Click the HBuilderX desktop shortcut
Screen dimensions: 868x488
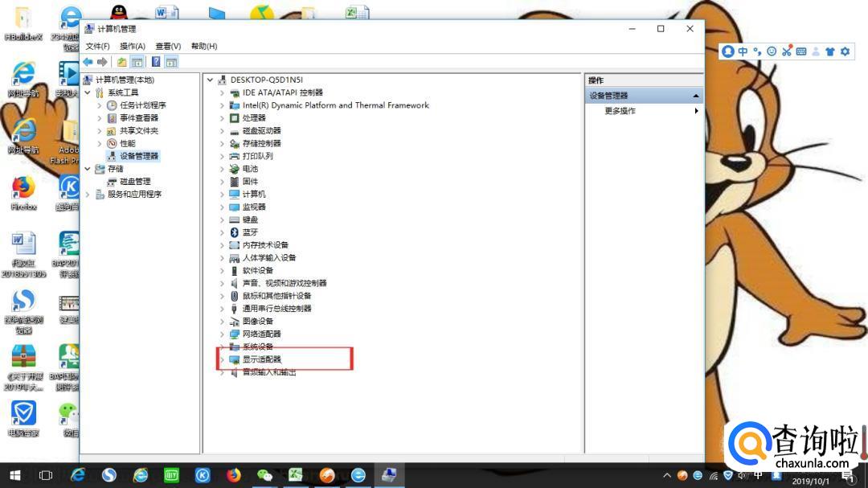23,23
